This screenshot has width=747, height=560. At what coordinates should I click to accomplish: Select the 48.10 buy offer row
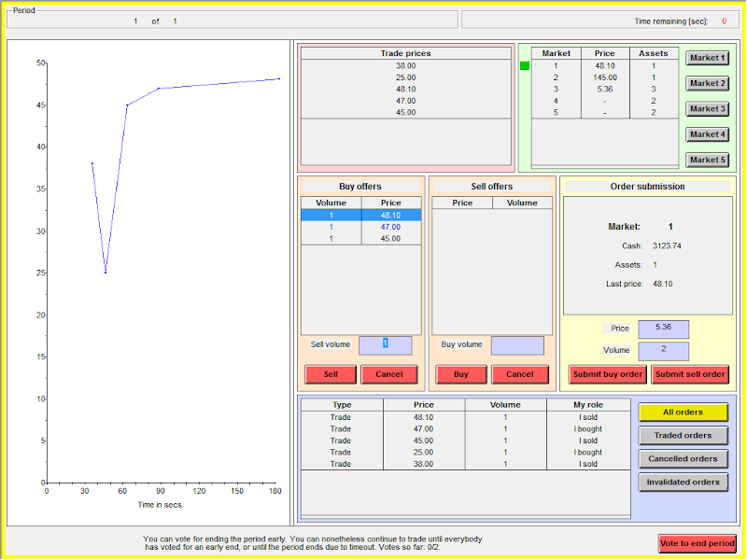[361, 216]
